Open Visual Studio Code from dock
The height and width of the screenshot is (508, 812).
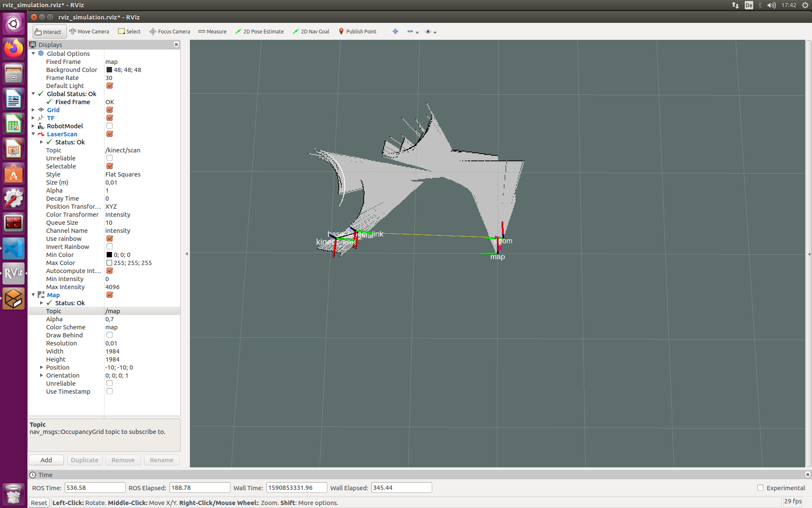click(x=14, y=248)
